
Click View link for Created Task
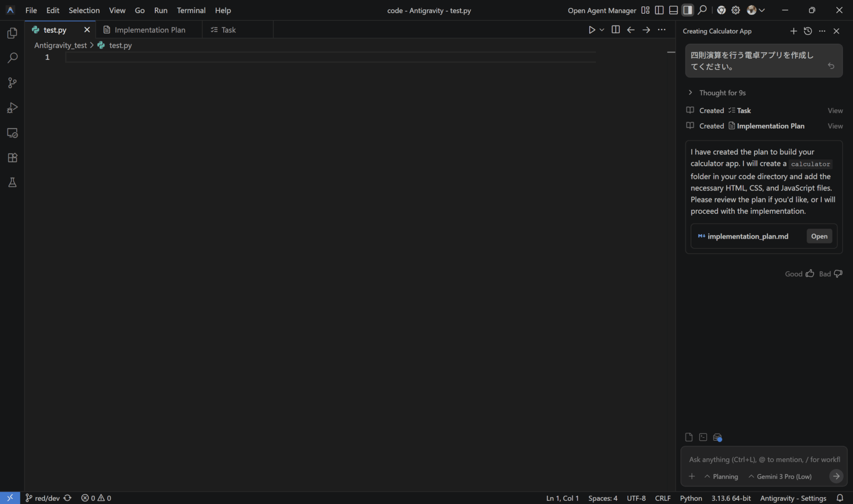click(835, 111)
